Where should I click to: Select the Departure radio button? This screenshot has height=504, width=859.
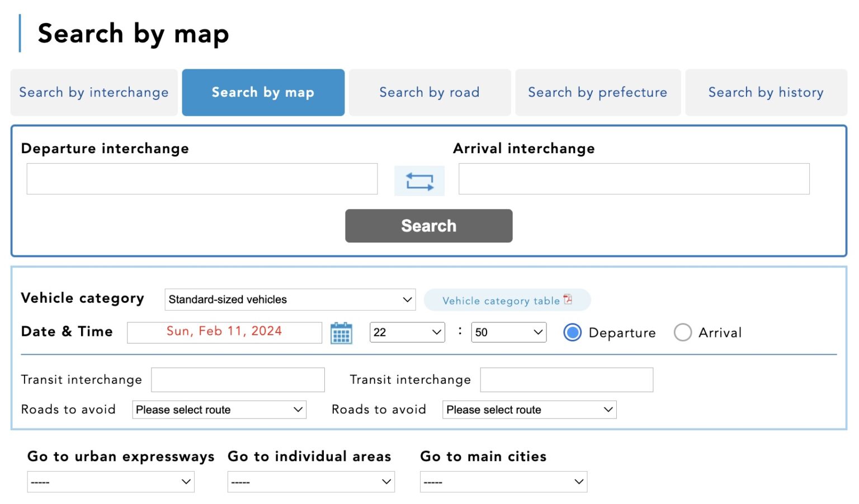point(573,332)
